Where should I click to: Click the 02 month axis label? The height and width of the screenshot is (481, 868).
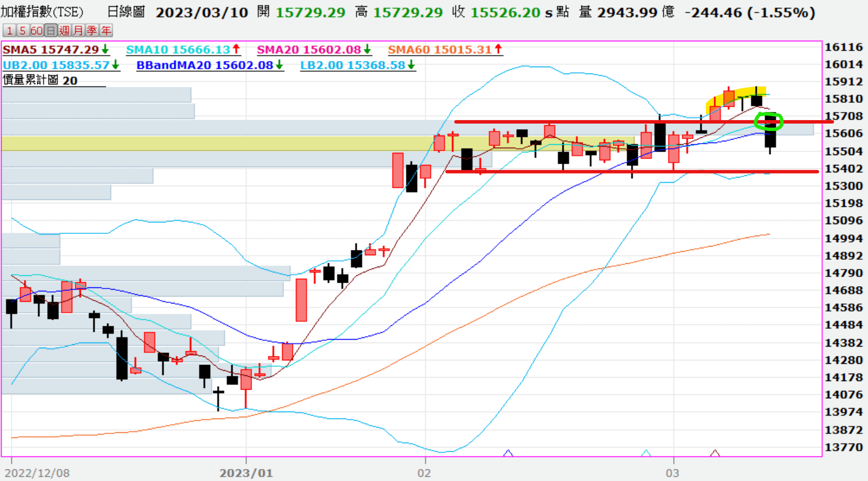424,473
